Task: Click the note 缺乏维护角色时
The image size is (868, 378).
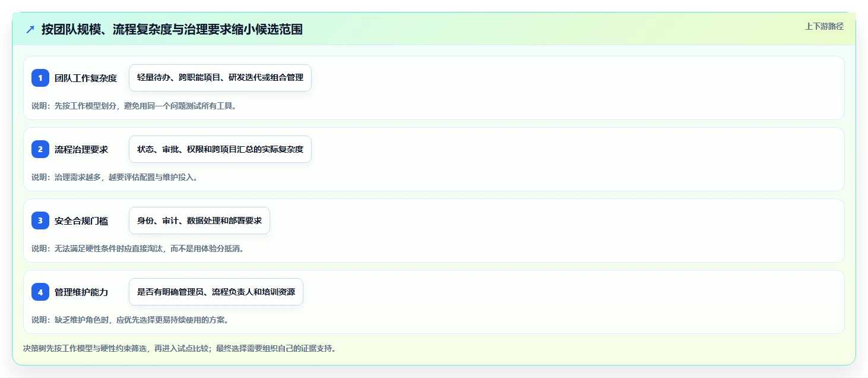Action: click(x=130, y=320)
